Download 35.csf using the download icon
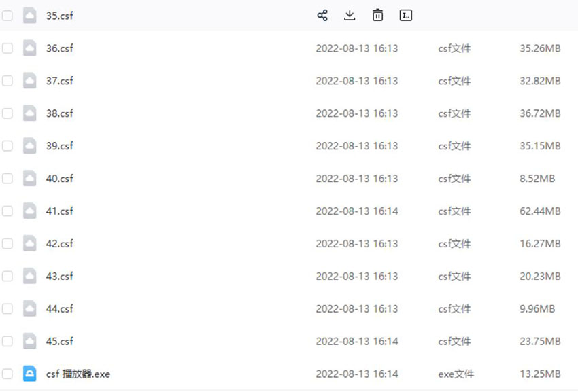578x392 pixels. click(x=350, y=16)
